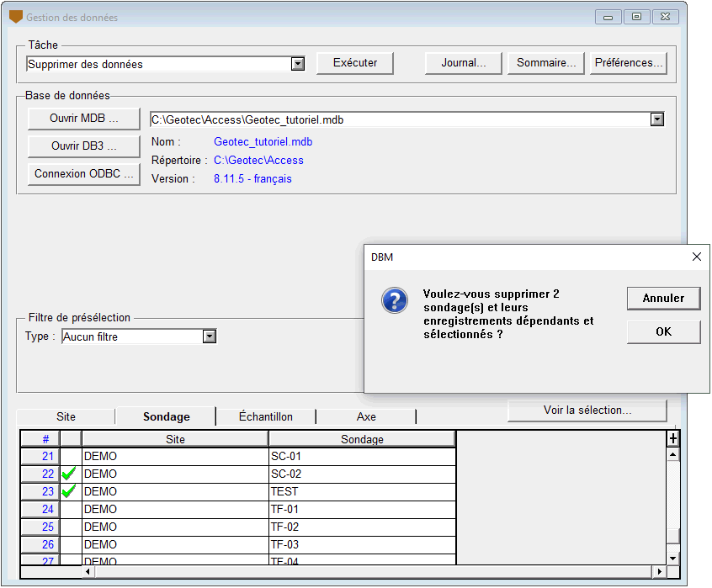Select row number 24
The height and width of the screenshot is (588, 712).
click(x=40, y=510)
